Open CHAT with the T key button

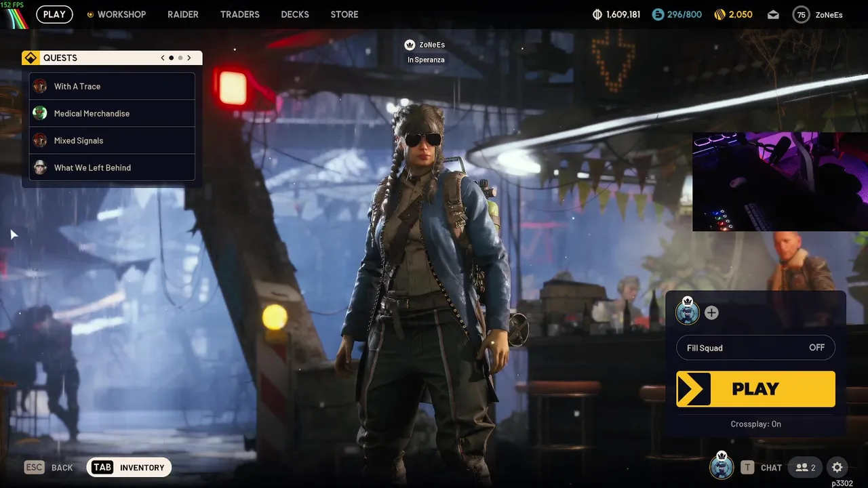pyautogui.click(x=762, y=467)
